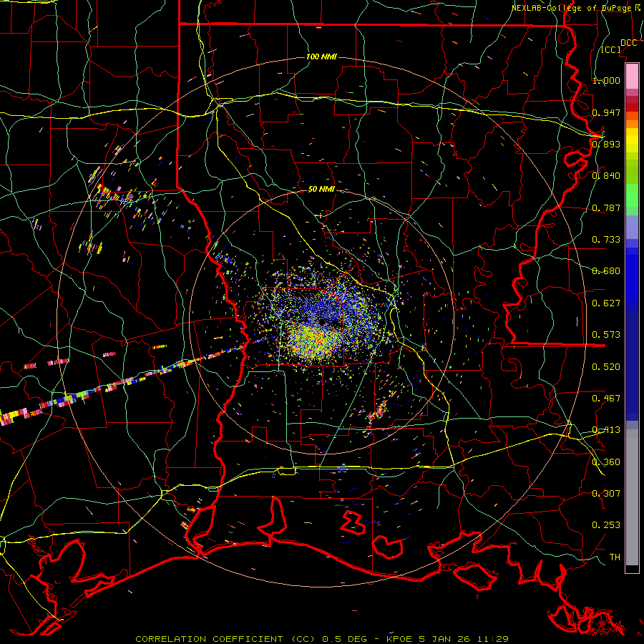Click the DCC label above the color bar
Screen dimensions: 644x644
pyautogui.click(x=628, y=43)
